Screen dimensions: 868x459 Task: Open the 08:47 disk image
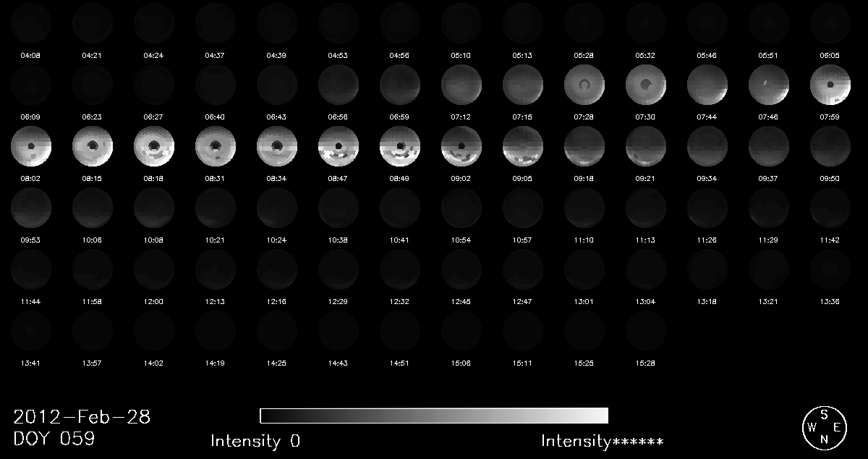click(339, 147)
